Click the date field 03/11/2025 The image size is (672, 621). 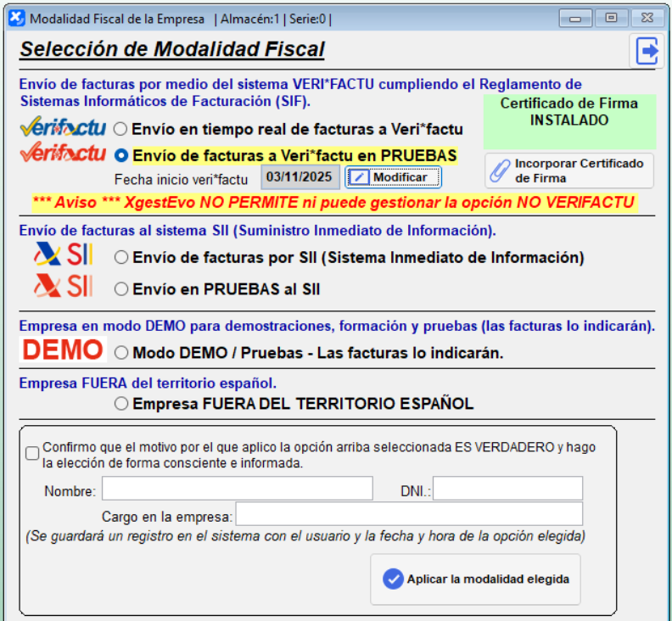pyautogui.click(x=300, y=177)
